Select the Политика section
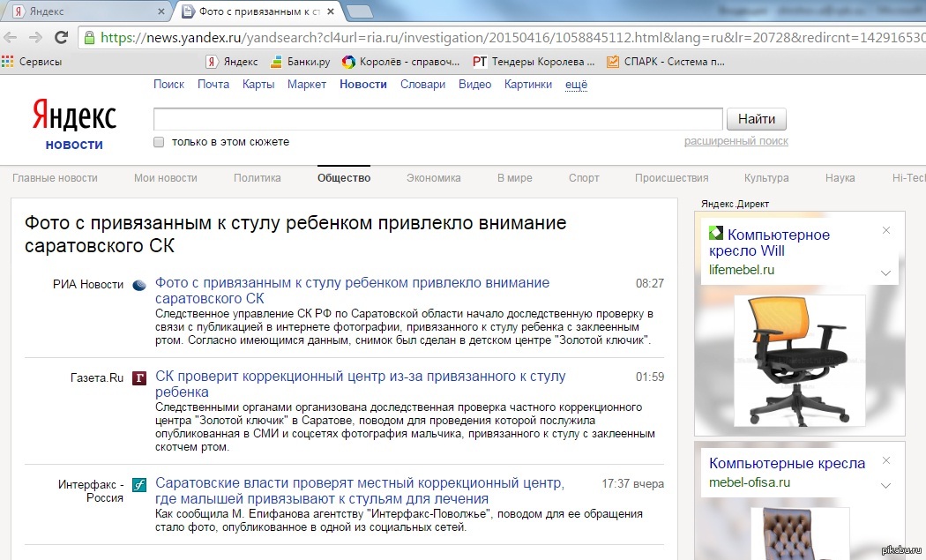The height and width of the screenshot is (560, 926). pyautogui.click(x=257, y=178)
